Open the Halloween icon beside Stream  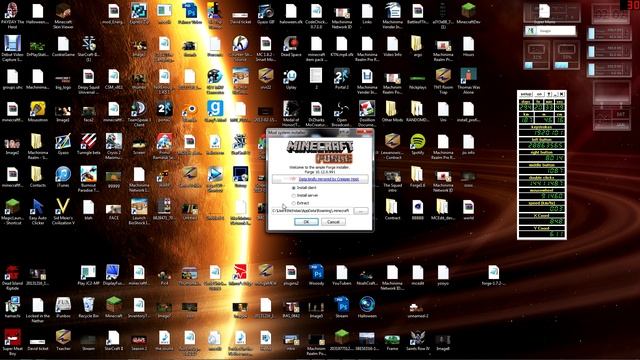367,307
